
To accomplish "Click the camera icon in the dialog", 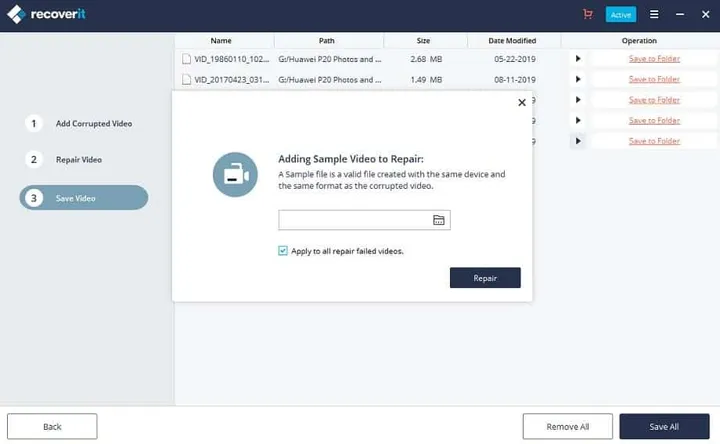I will pos(234,174).
